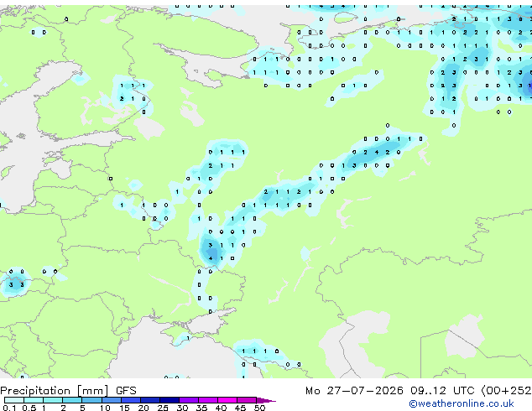Click the 25–30 mm navy legend swatch
The image size is (532, 411).
[170, 400]
